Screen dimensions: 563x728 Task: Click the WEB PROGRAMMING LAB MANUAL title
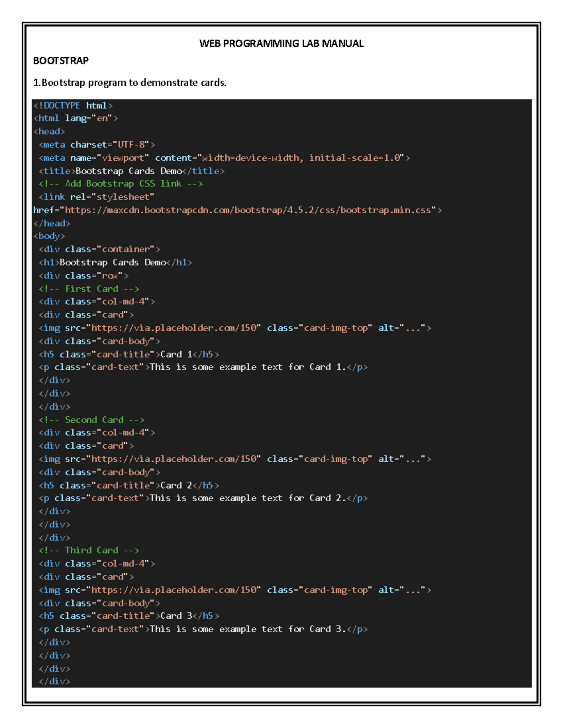[281, 44]
